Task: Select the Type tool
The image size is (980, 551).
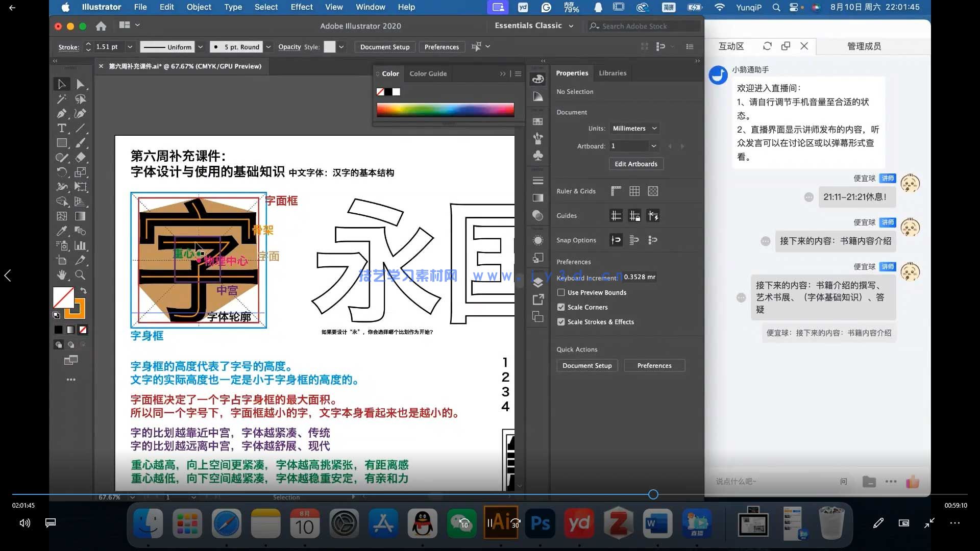Action: tap(62, 129)
